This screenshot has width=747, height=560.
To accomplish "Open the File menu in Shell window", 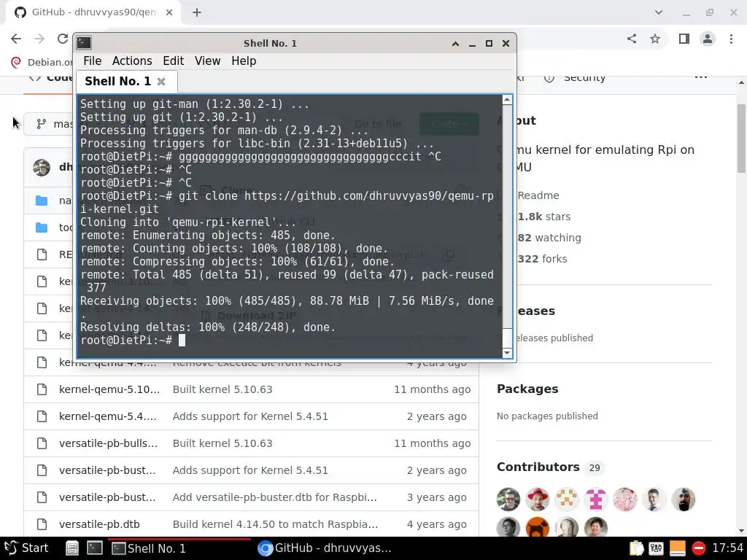I will [x=92, y=61].
